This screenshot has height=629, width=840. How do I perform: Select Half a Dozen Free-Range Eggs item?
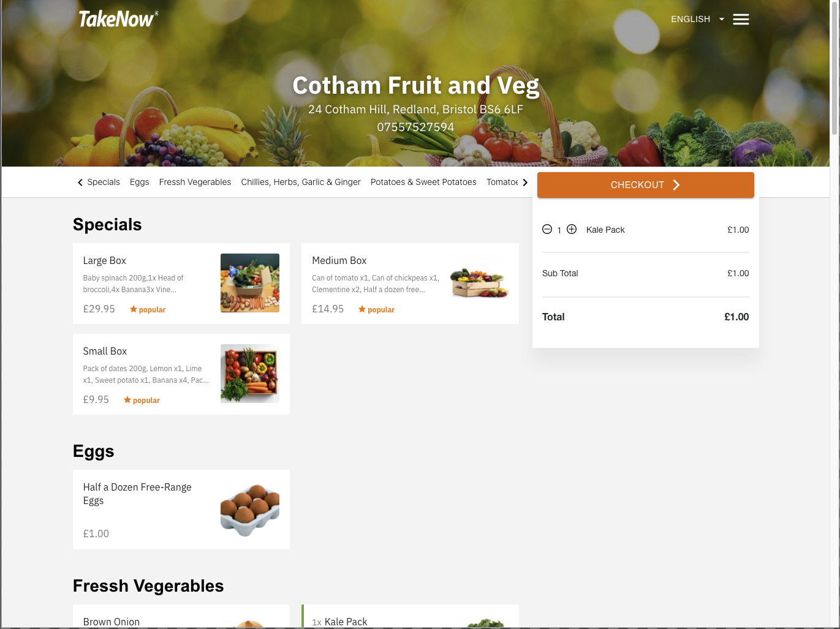point(181,510)
